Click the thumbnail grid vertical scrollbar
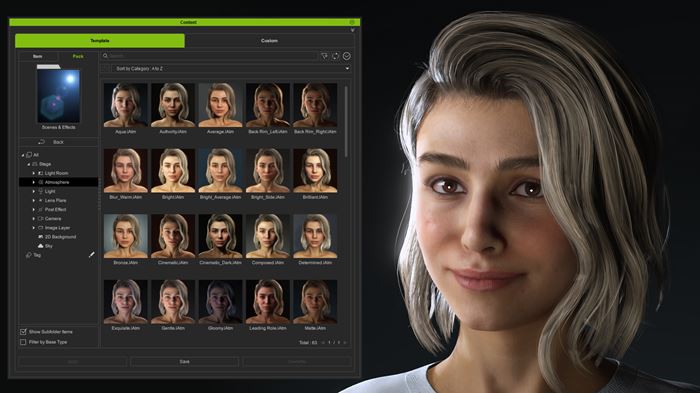 point(346,121)
